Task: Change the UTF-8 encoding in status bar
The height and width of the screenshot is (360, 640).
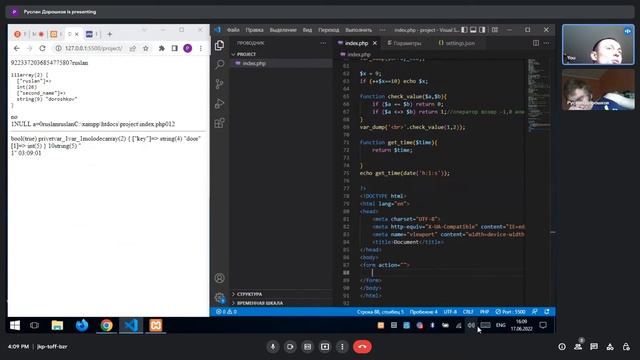Action: pos(450,312)
